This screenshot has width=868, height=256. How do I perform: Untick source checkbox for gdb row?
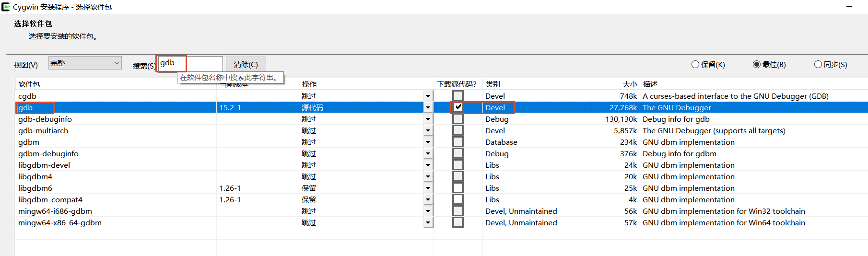click(458, 107)
